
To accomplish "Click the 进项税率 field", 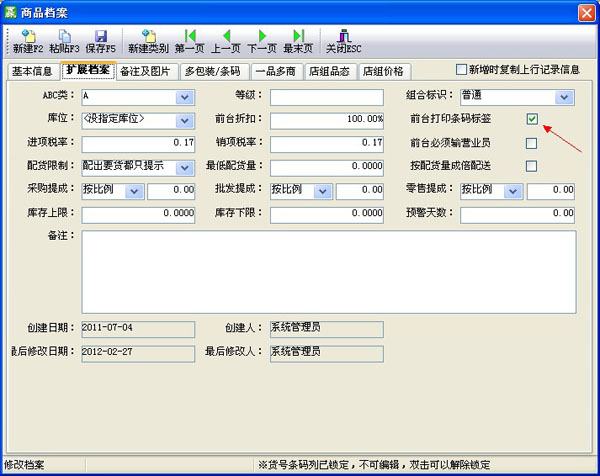I will pos(138,144).
